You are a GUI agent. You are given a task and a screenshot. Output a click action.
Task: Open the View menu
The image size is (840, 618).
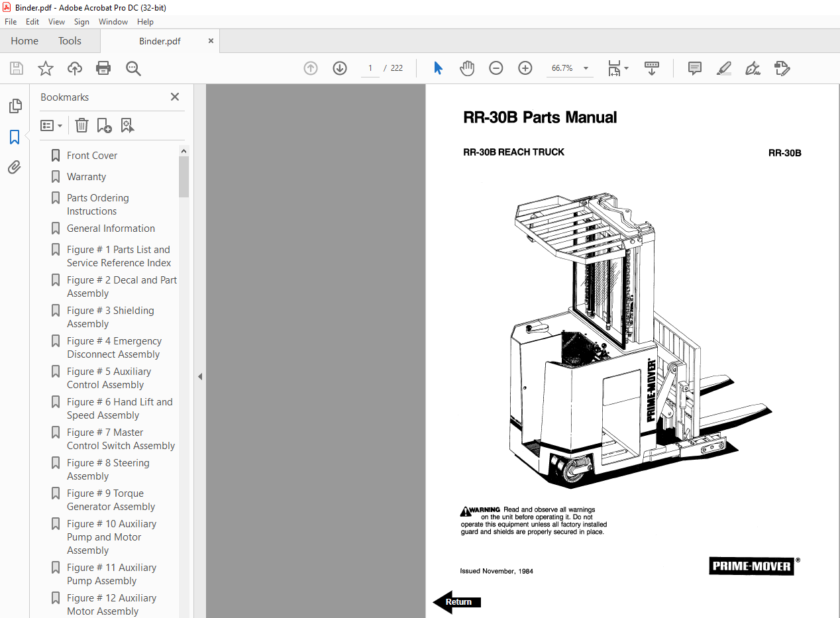tap(56, 22)
